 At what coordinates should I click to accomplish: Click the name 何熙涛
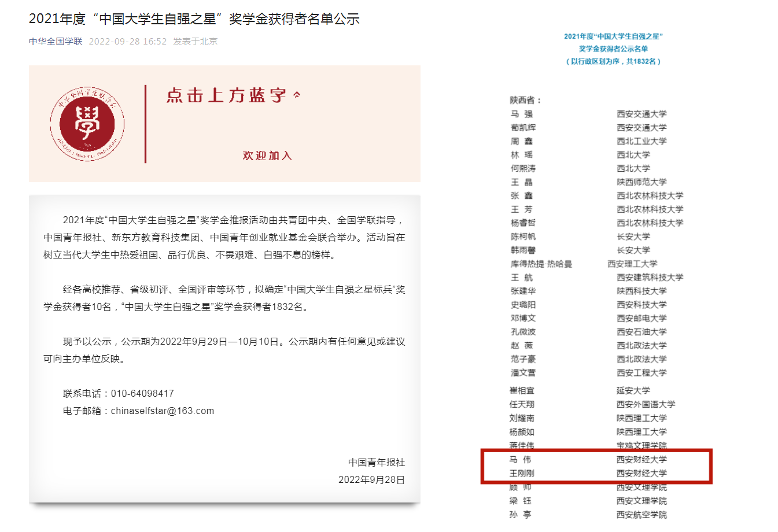(523, 168)
